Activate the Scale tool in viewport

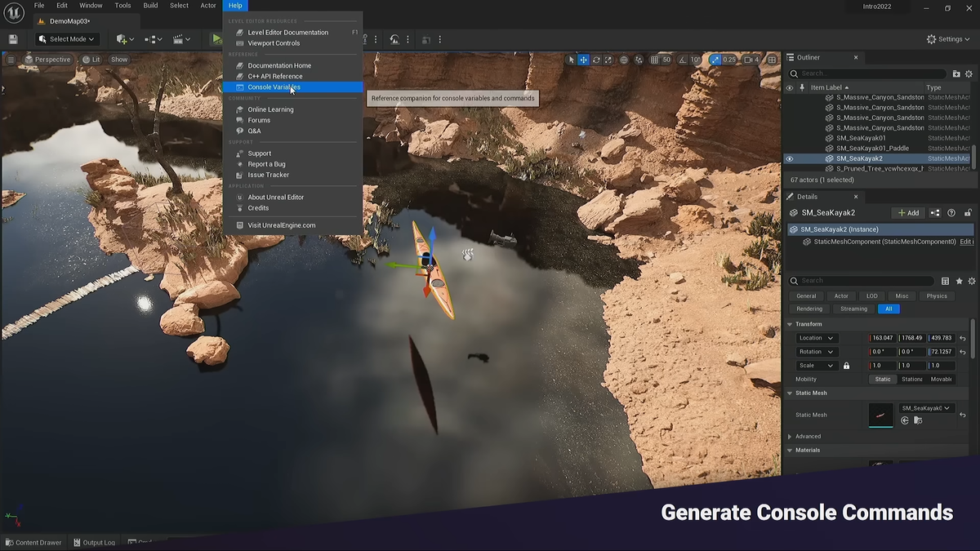point(608,60)
